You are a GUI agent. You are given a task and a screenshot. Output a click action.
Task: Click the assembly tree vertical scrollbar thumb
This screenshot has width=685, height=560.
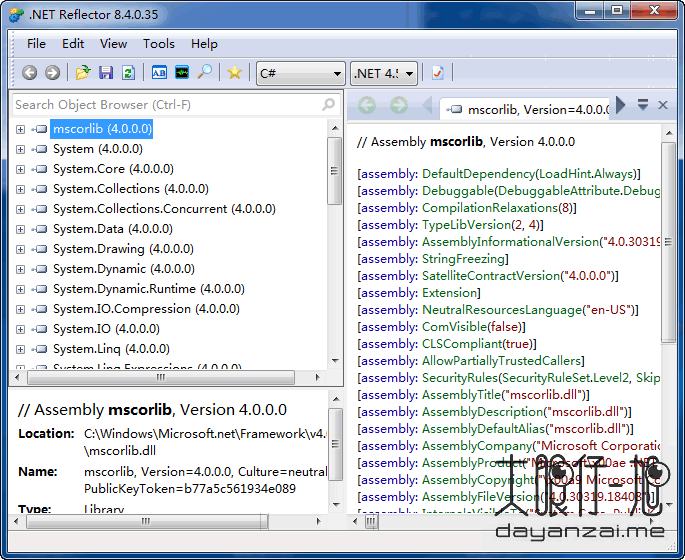click(334, 171)
